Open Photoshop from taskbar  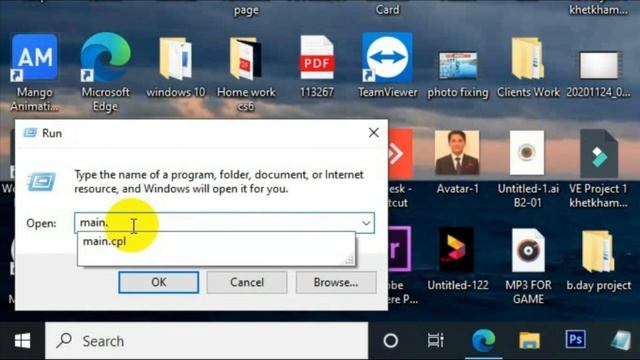tap(576, 340)
